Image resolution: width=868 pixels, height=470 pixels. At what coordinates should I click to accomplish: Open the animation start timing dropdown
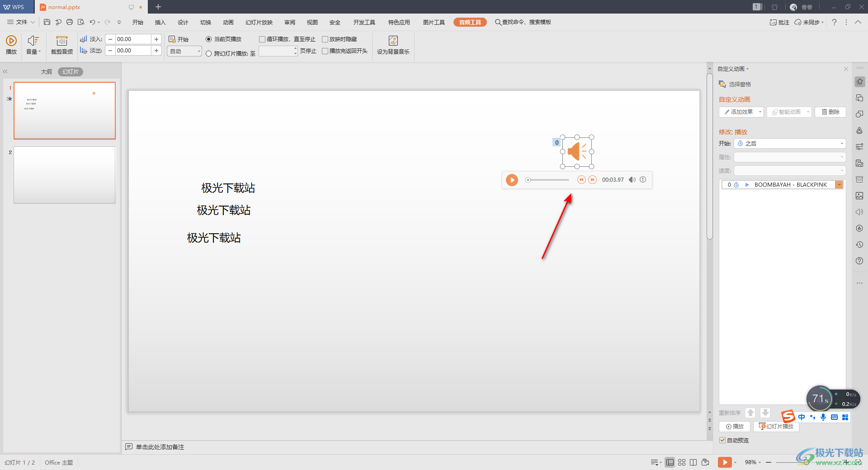[790, 144]
